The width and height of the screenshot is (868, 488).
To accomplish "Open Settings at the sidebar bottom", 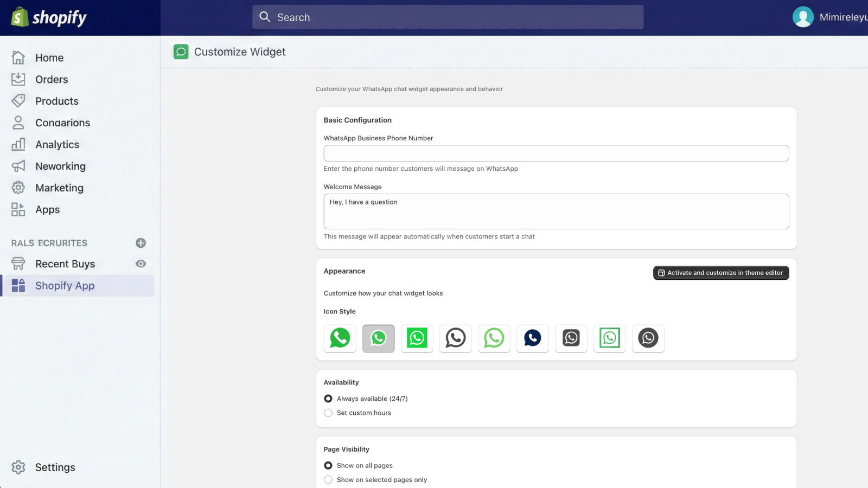I will (x=55, y=467).
